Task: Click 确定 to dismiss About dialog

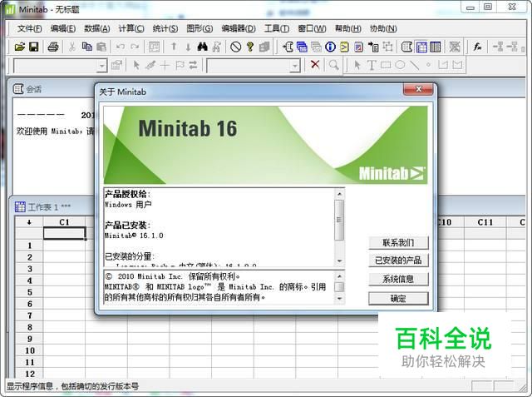Action: click(x=398, y=299)
